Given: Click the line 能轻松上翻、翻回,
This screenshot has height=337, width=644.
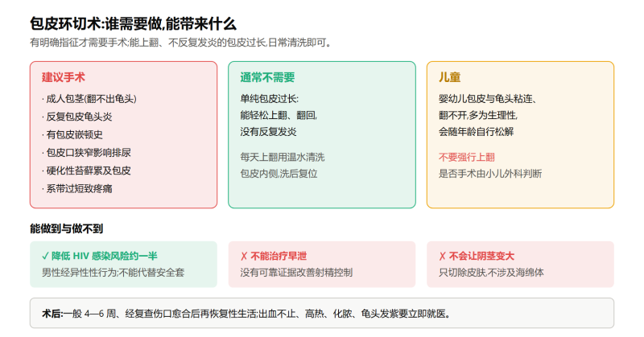Looking at the screenshot, I should (279, 115).
